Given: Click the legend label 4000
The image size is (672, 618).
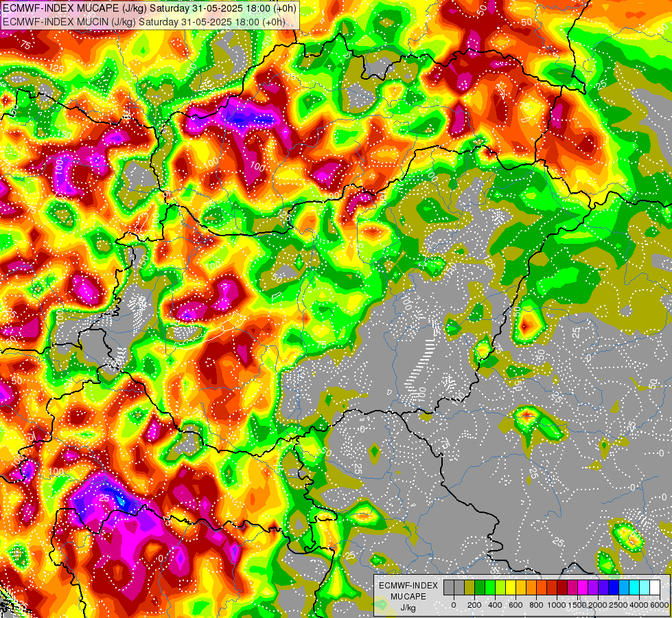Looking at the screenshot, I should click(640, 605).
